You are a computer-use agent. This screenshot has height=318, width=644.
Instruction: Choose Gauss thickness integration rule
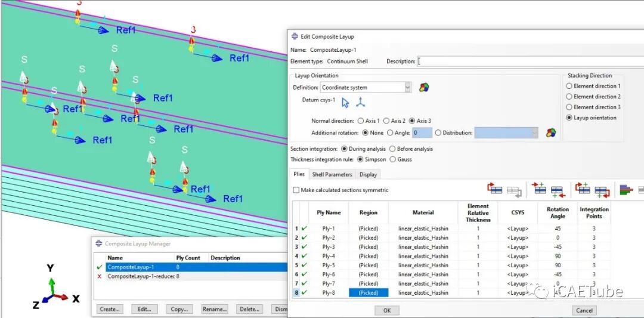pyautogui.click(x=392, y=159)
